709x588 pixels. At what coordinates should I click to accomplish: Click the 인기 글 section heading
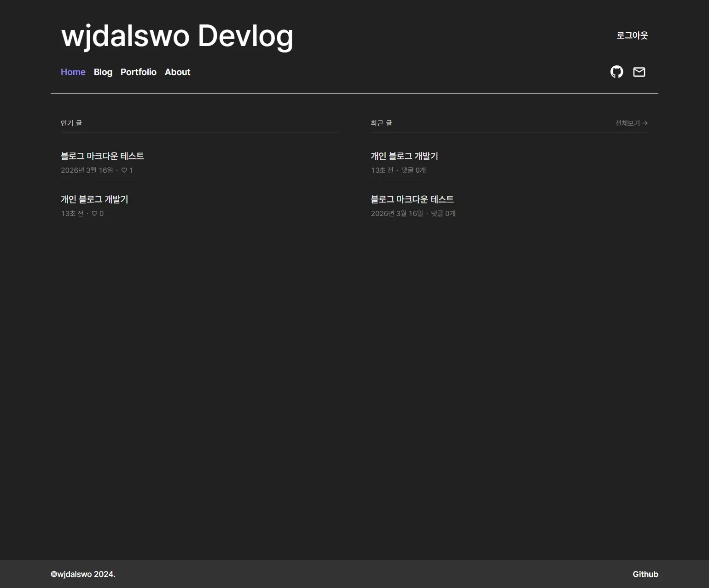pos(71,123)
